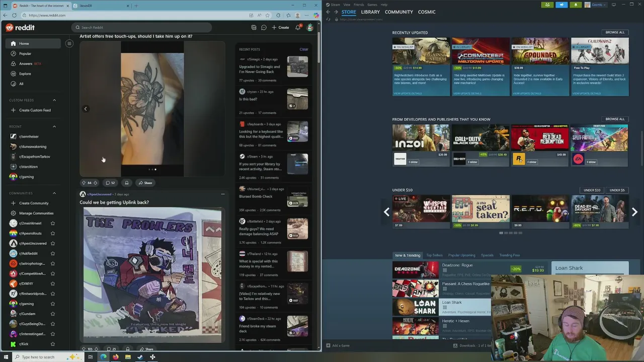Screen dimensions: 644x362
Task: Downvote the tattoo touch-up post
Action: (x=96, y=183)
